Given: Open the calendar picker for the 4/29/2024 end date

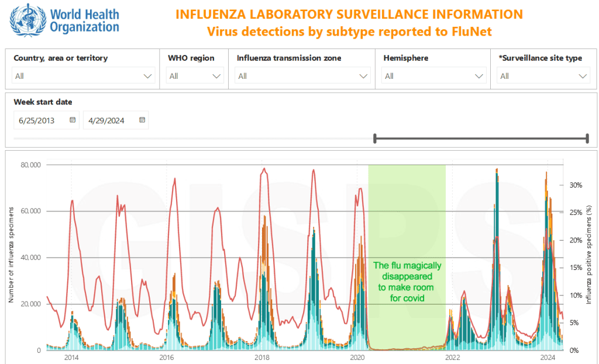Looking at the screenshot, I should (142, 120).
